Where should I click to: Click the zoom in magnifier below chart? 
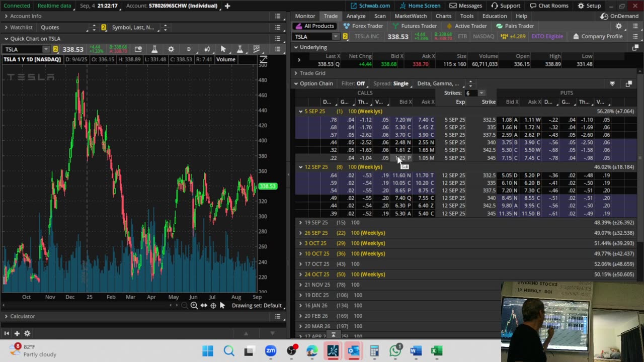pyautogui.click(x=194, y=305)
